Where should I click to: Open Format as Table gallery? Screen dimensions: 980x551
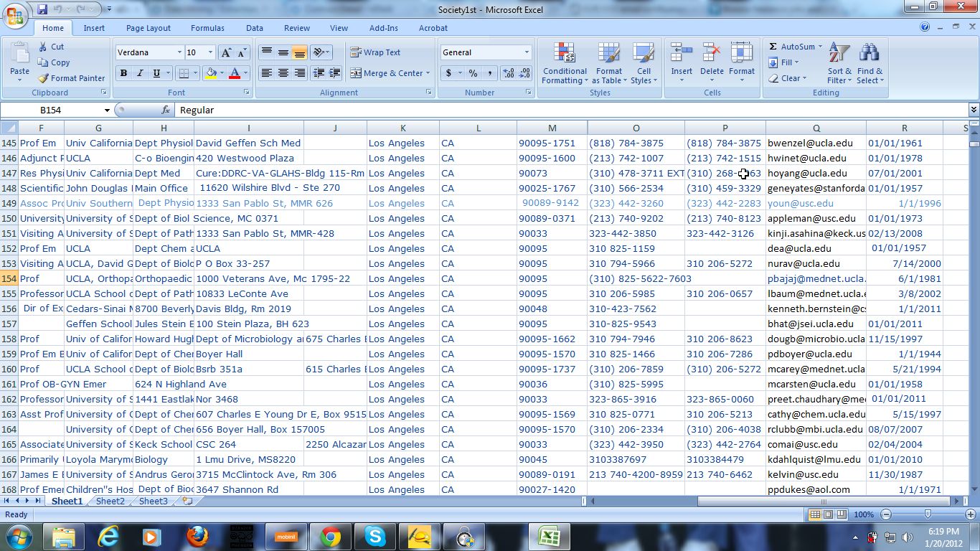(608, 63)
